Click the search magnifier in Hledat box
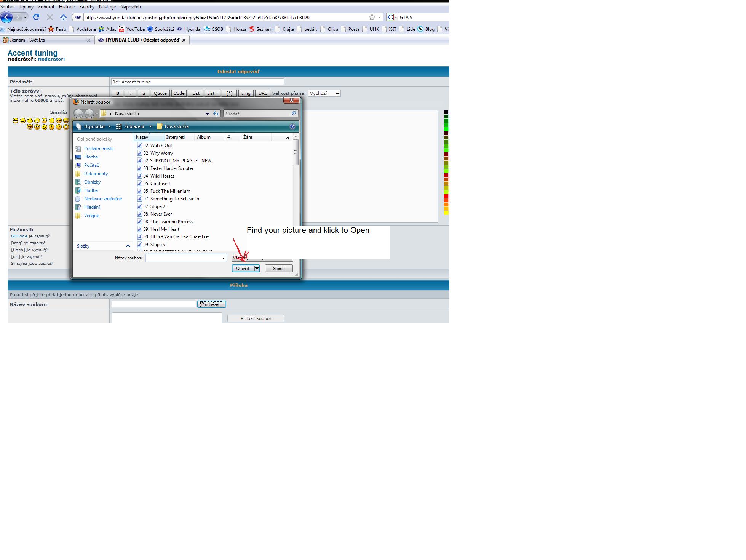The height and width of the screenshot is (560, 746). click(294, 114)
